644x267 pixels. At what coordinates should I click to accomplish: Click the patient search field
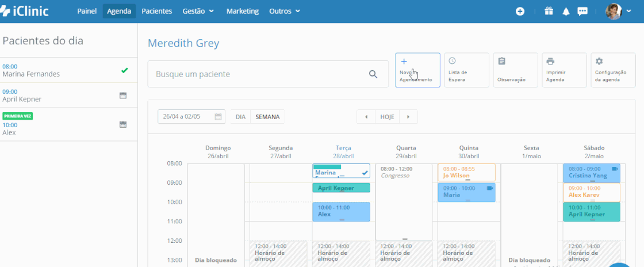(x=268, y=74)
